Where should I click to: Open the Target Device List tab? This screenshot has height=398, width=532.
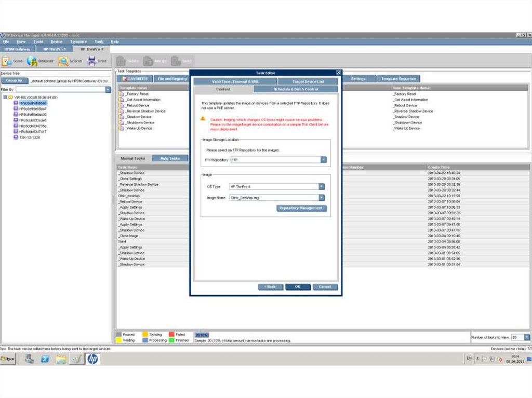pos(308,81)
